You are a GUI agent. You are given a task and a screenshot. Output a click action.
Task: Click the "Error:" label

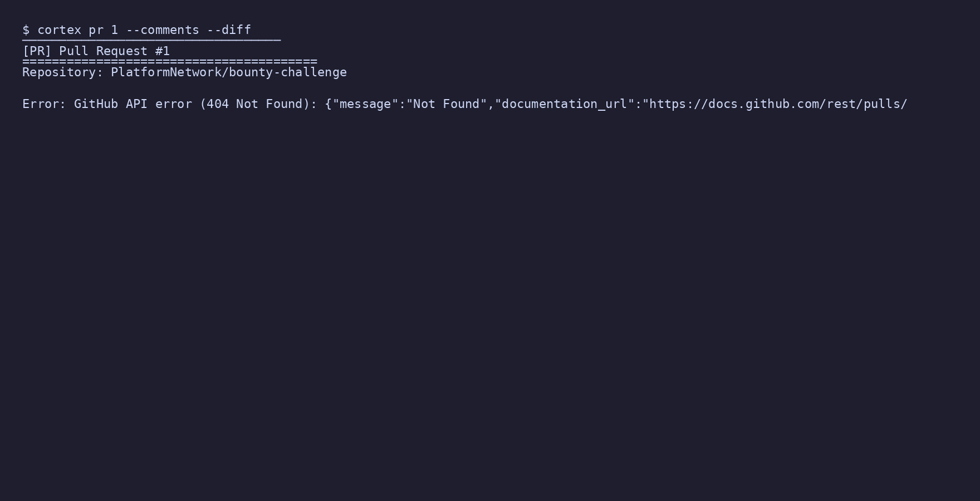tap(44, 104)
